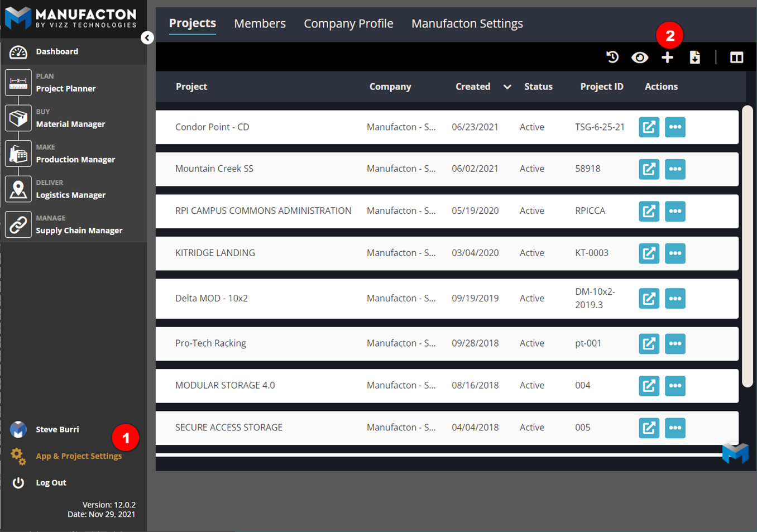Toggle the eye visibility icon in toolbar

pyautogui.click(x=640, y=57)
